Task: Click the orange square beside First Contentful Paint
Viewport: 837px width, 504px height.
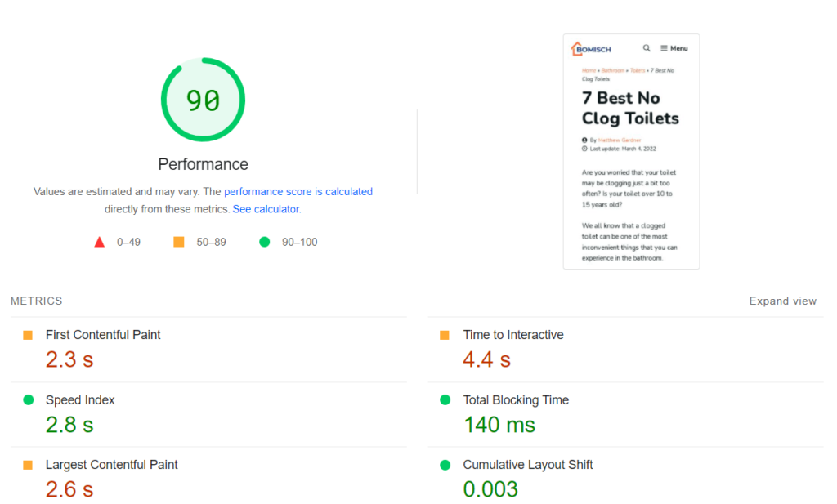Action: tap(28, 335)
